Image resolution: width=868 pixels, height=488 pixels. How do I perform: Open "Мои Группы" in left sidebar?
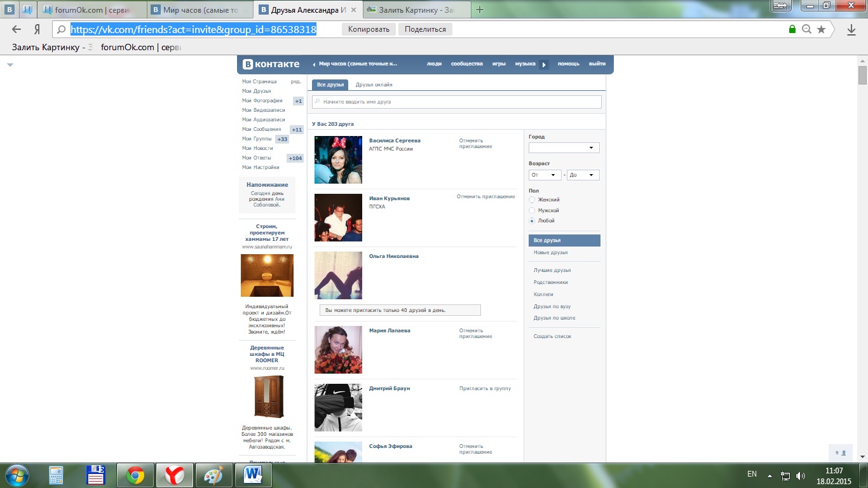(257, 139)
